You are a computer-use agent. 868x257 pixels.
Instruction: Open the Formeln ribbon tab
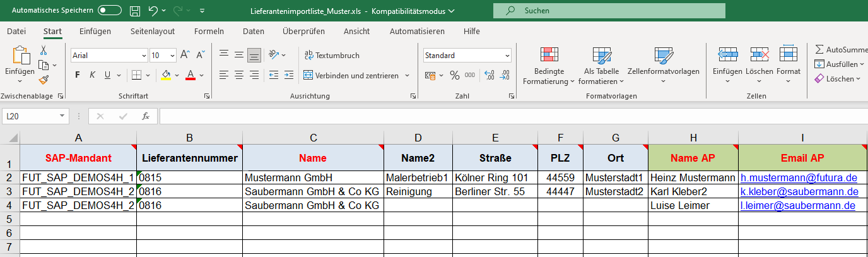[209, 31]
